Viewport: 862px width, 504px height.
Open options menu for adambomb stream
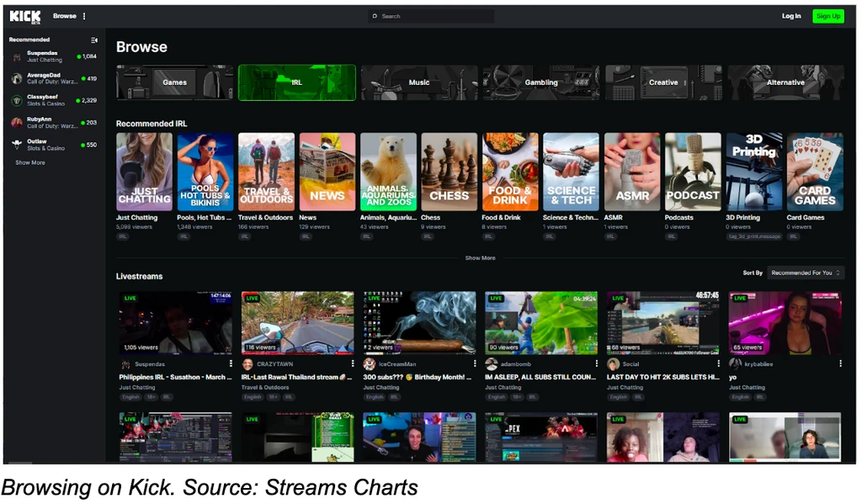(596, 364)
